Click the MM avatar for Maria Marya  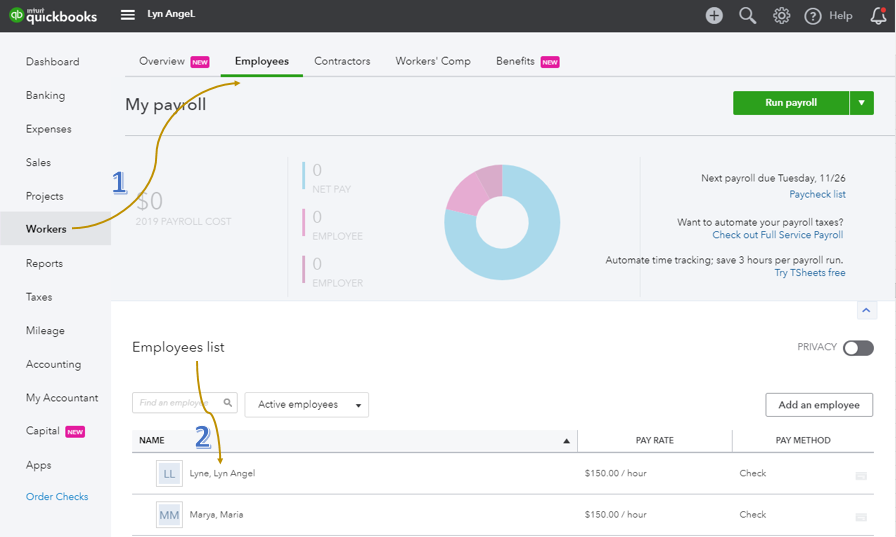point(169,515)
